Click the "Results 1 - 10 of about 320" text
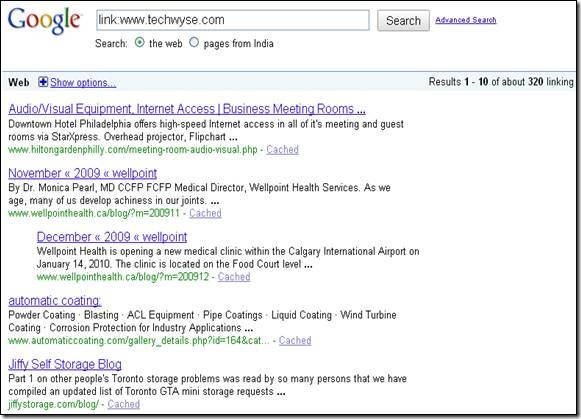The height and width of the screenshot is (419, 581). pos(486,82)
